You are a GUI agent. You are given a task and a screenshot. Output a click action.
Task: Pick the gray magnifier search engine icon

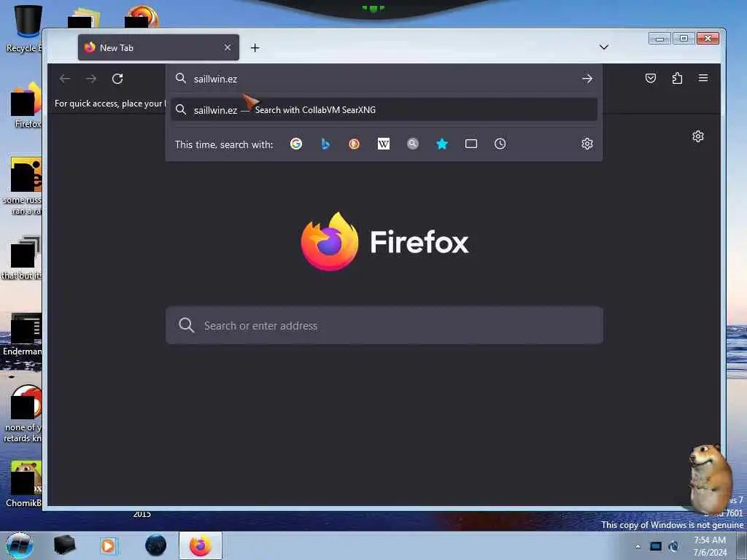413,144
